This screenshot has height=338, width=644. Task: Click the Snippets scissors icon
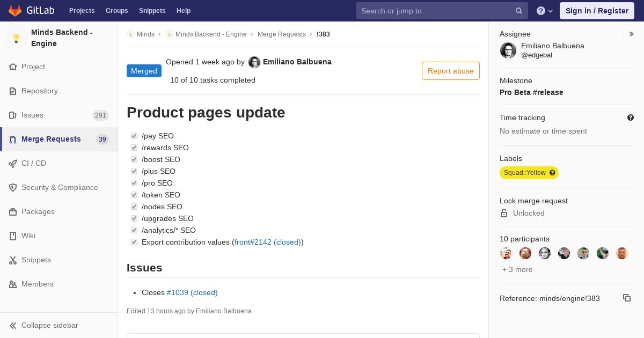tap(13, 260)
